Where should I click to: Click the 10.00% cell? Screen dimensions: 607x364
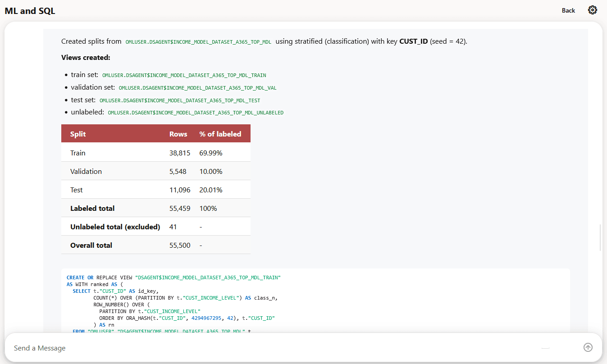(x=211, y=171)
